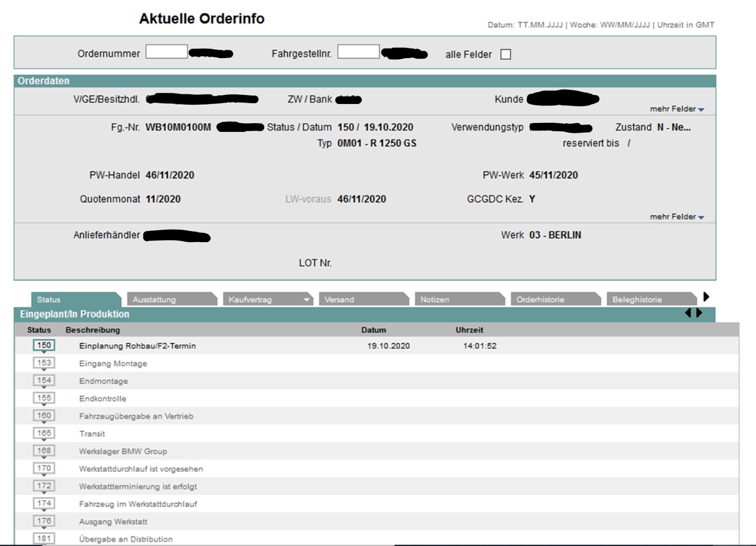Open the Beleghistorie tab
Screen dimensions: 756x546
point(650,300)
